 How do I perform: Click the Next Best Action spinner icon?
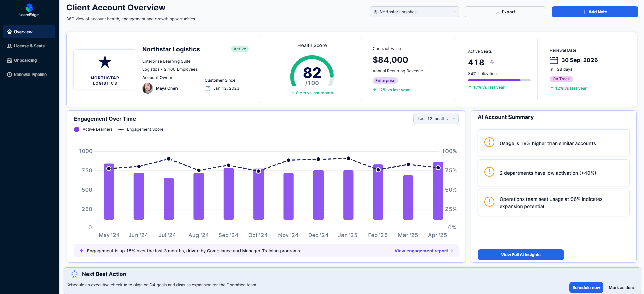(74, 274)
